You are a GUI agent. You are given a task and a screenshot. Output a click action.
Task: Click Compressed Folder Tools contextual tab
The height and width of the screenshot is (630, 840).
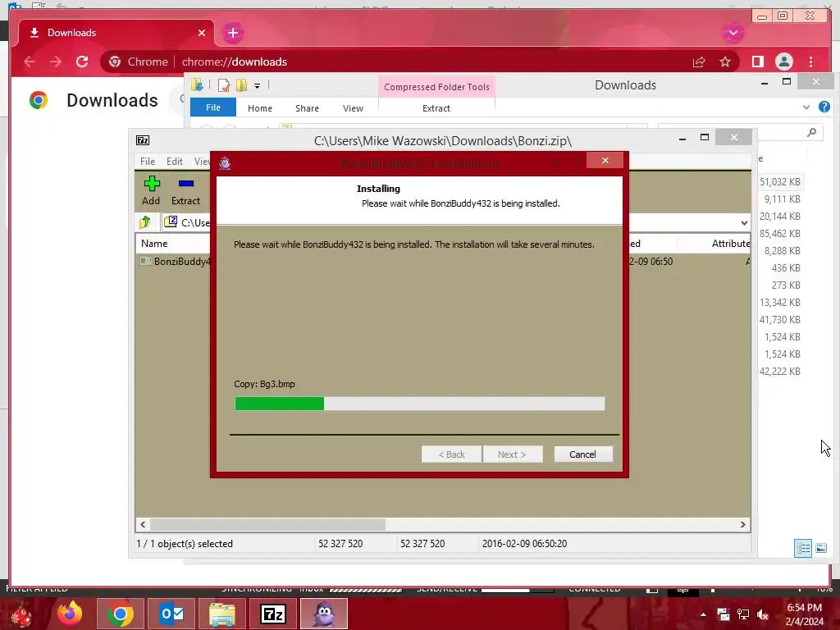pyautogui.click(x=436, y=87)
